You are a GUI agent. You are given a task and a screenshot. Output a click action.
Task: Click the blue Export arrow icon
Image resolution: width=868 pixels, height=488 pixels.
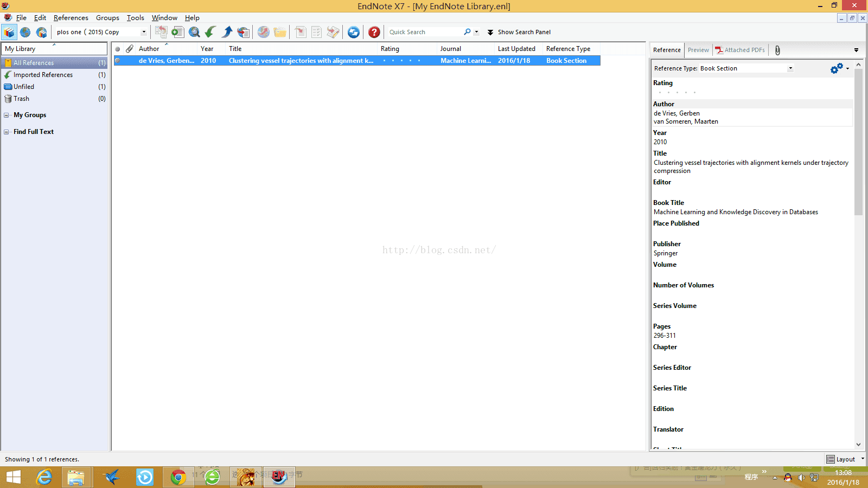pyautogui.click(x=227, y=32)
